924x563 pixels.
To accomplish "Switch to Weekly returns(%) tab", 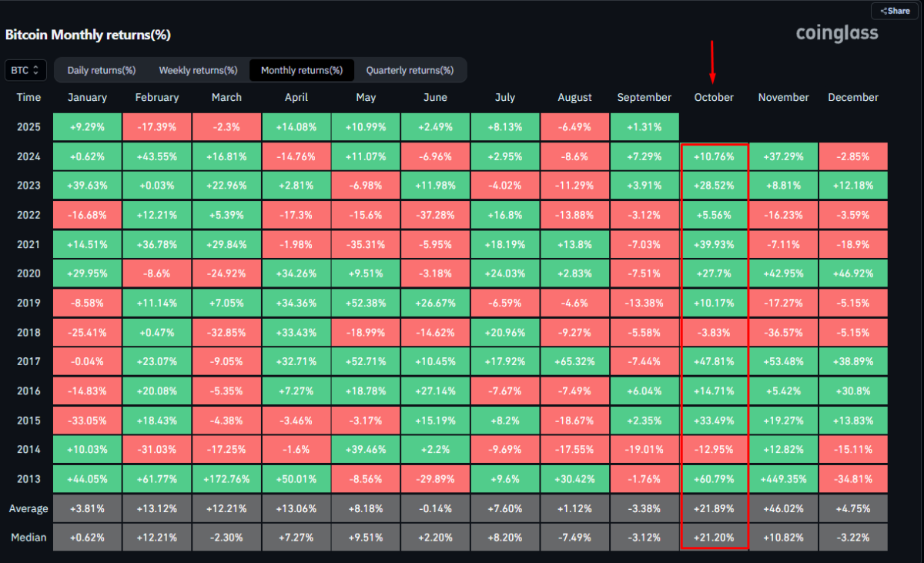I will pos(198,70).
